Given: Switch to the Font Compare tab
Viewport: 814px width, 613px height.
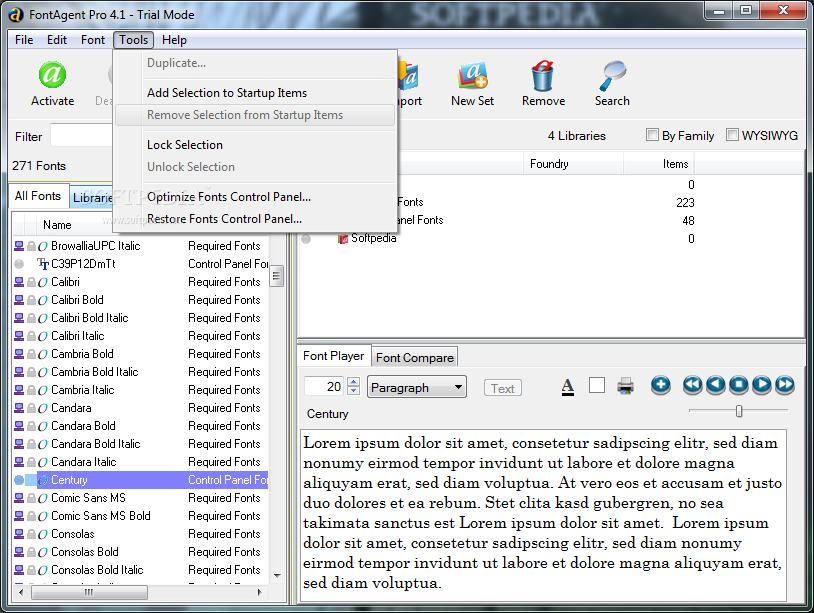Looking at the screenshot, I should [x=414, y=358].
